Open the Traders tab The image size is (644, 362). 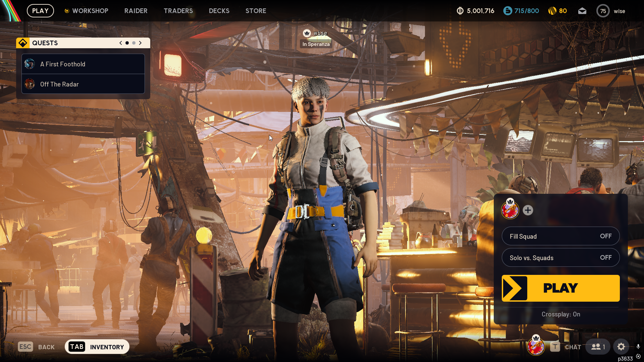(x=178, y=11)
